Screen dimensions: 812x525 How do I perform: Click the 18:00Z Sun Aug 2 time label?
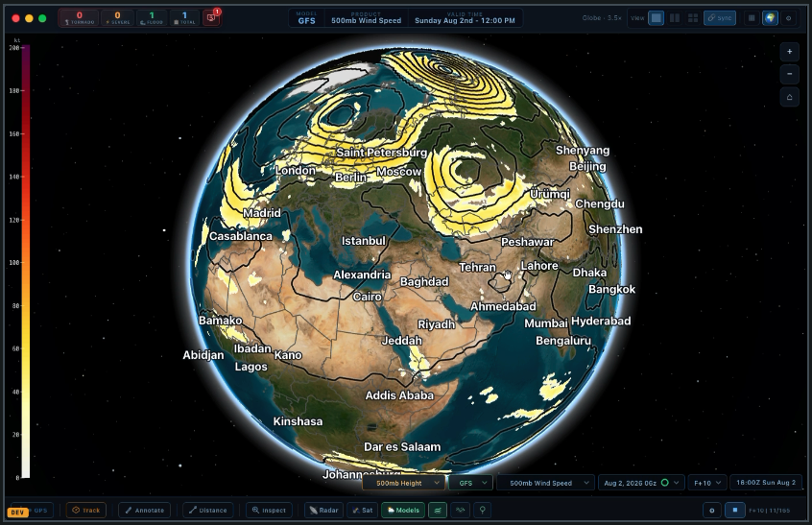[x=765, y=483]
